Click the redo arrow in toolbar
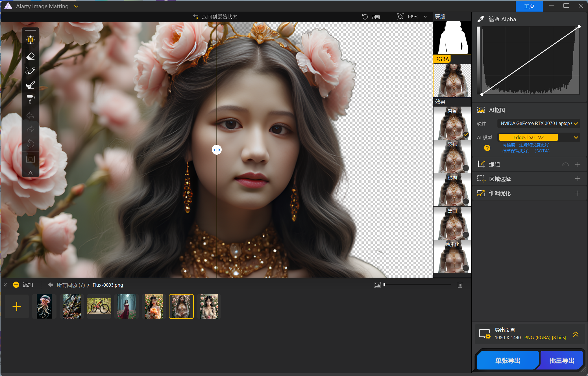This screenshot has width=588, height=376. point(31,129)
